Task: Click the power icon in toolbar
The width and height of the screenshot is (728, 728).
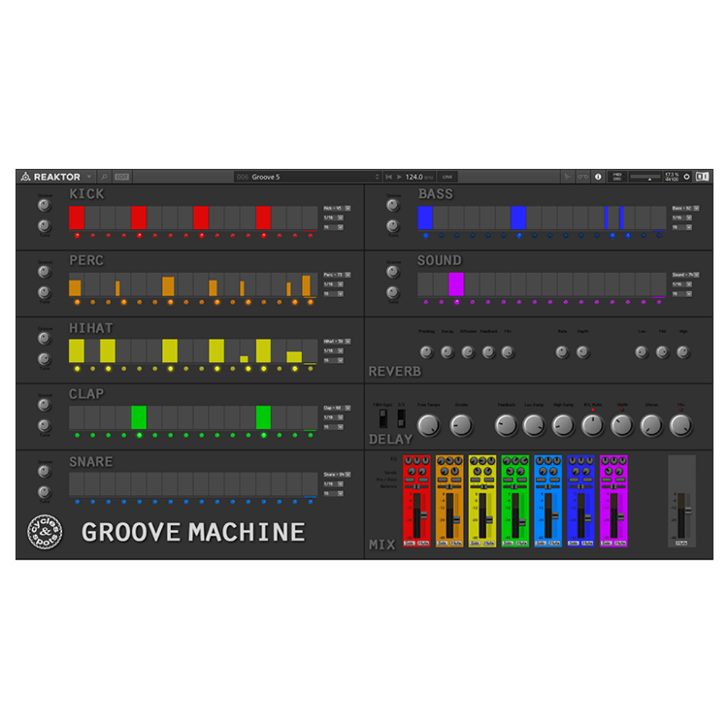Action: coord(687,177)
